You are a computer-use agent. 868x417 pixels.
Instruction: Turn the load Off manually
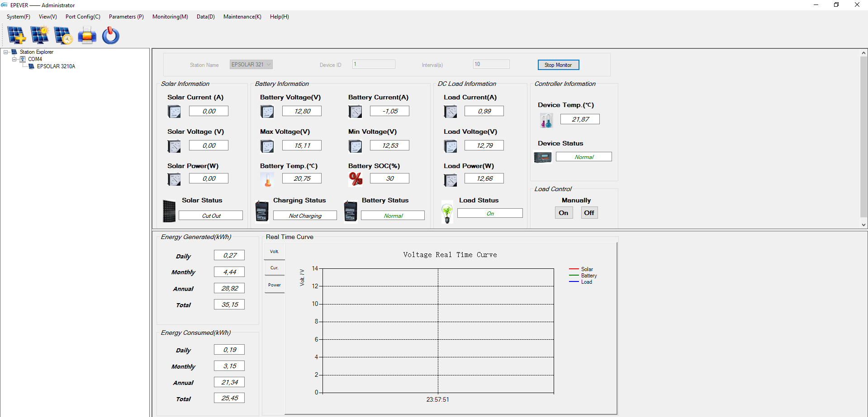pos(589,213)
